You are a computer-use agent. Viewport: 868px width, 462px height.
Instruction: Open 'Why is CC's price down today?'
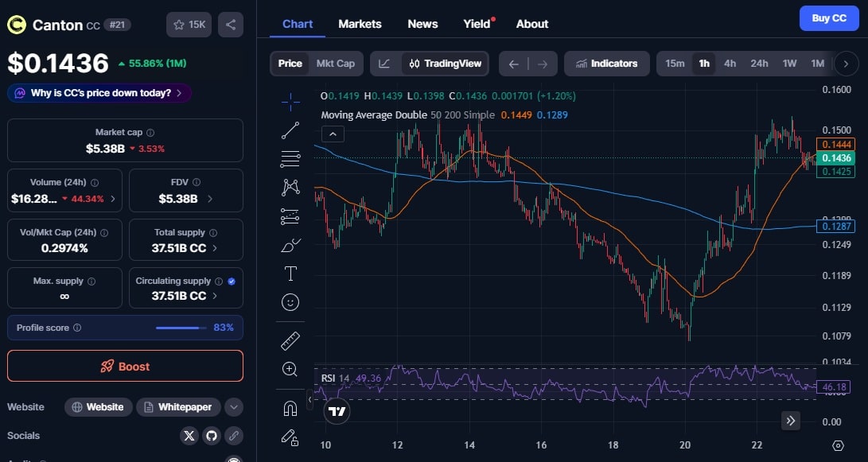click(99, 93)
